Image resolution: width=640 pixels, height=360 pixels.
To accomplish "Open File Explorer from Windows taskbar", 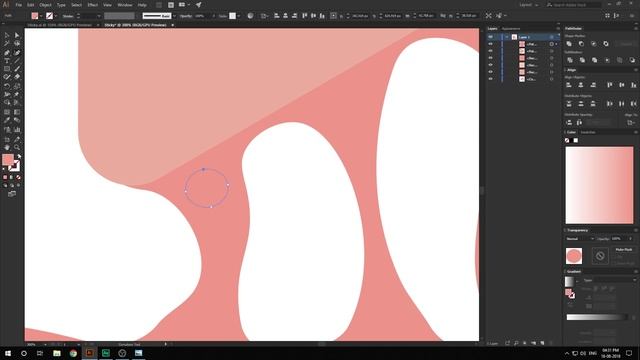I will pyautogui.click(x=57, y=353).
